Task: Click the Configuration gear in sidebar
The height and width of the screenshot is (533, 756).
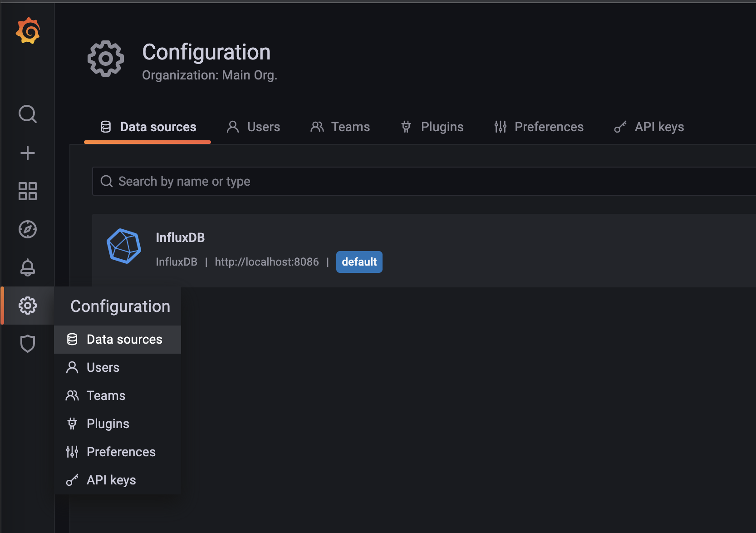Action: click(28, 306)
